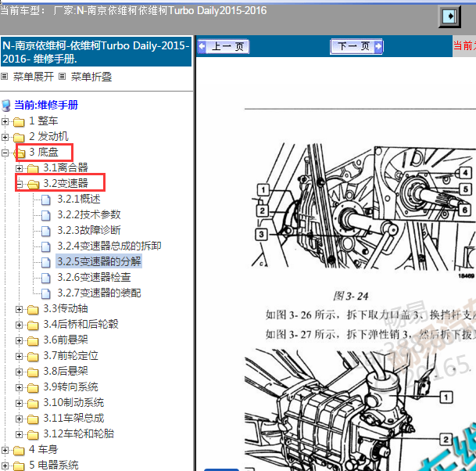
Task: Expand the 4 车身 node
Action: [5, 450]
